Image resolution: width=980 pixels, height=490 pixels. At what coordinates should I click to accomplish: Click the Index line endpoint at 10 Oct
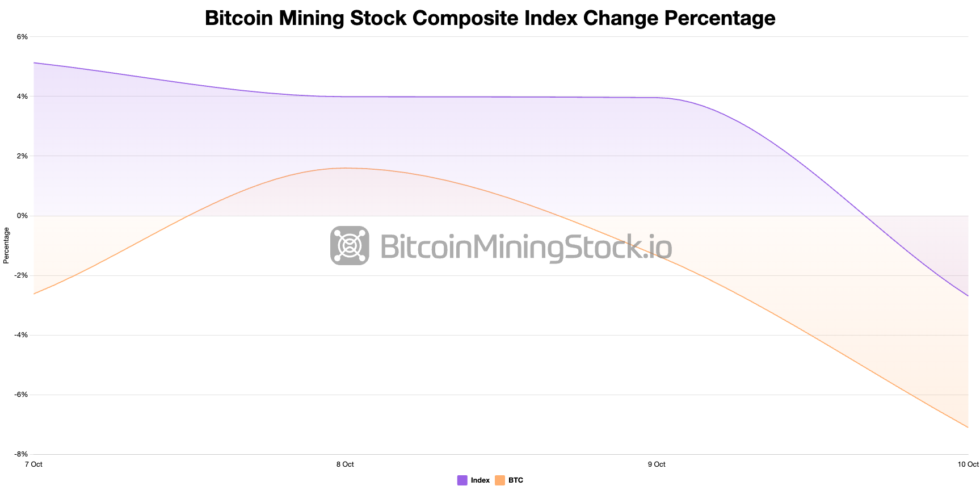[968, 296]
